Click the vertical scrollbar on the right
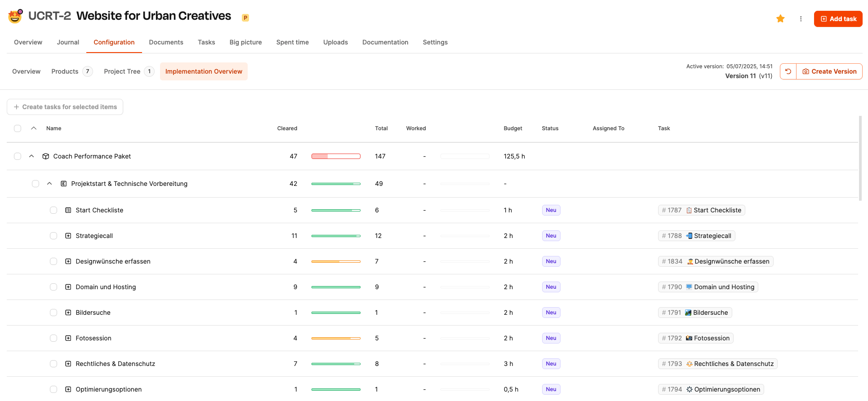Screen dimensions: 868x401 click(860, 157)
